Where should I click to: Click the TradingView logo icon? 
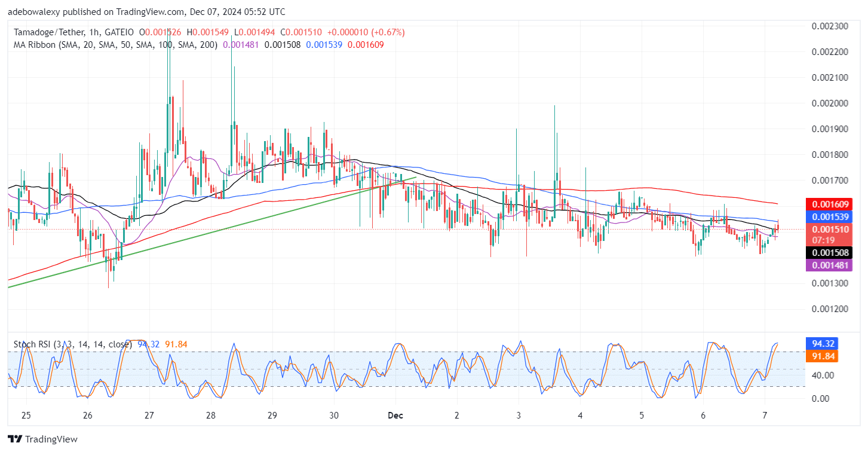(x=15, y=439)
